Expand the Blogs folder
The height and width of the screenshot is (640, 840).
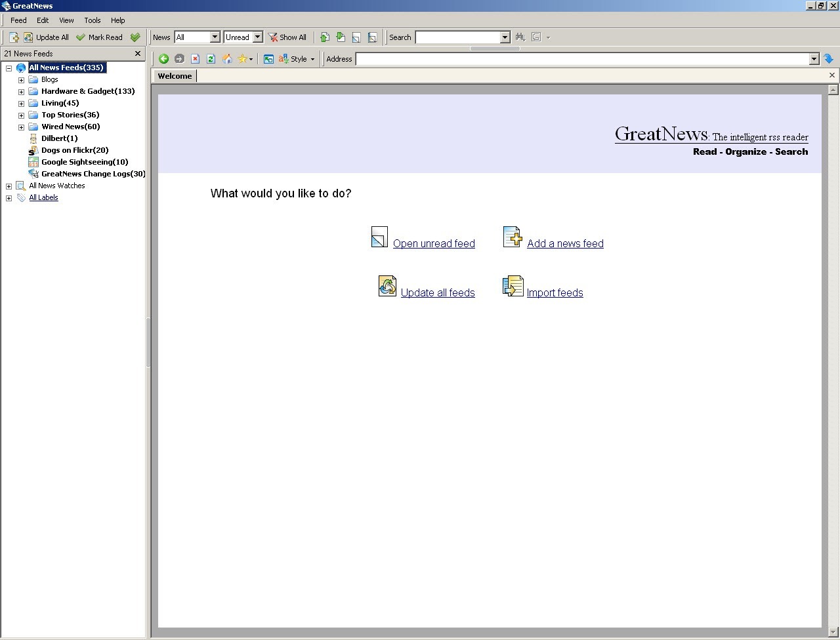tap(21, 80)
